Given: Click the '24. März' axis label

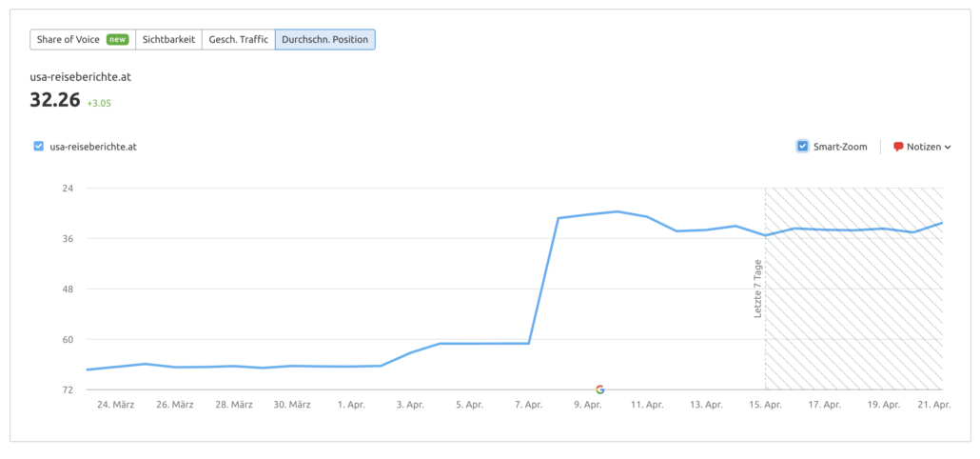Looking at the screenshot, I should (116, 405).
